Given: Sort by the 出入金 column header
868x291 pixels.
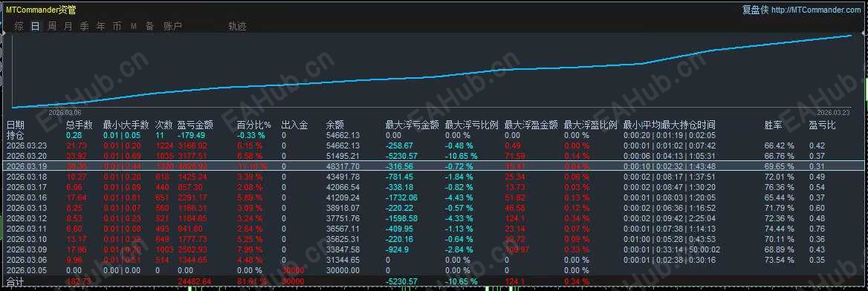Looking at the screenshot, I should [294, 125].
